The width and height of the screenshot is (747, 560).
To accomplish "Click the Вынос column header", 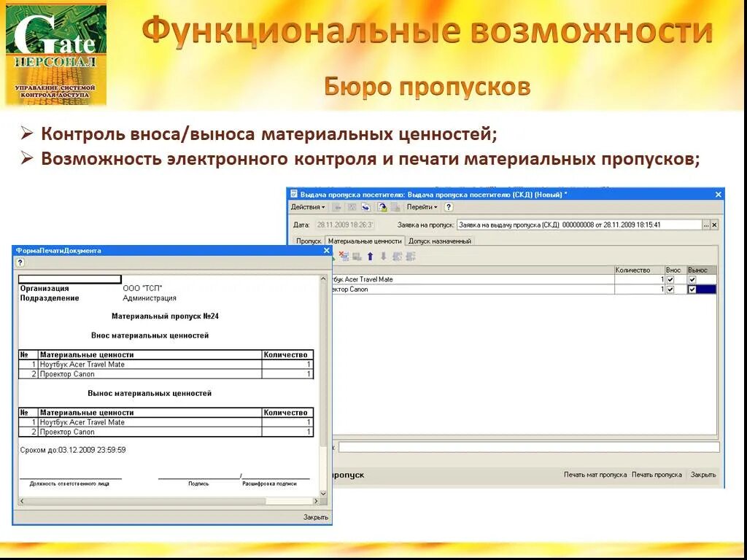I will 701,270.
